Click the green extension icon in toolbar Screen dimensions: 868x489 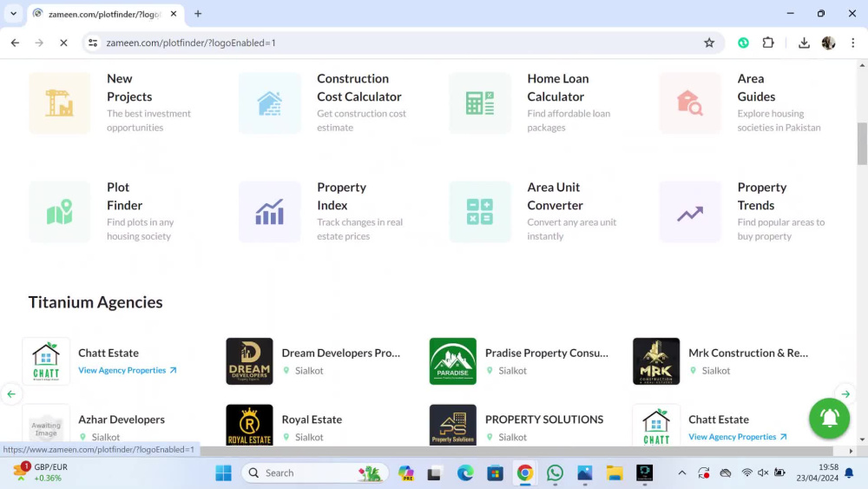[x=744, y=43]
